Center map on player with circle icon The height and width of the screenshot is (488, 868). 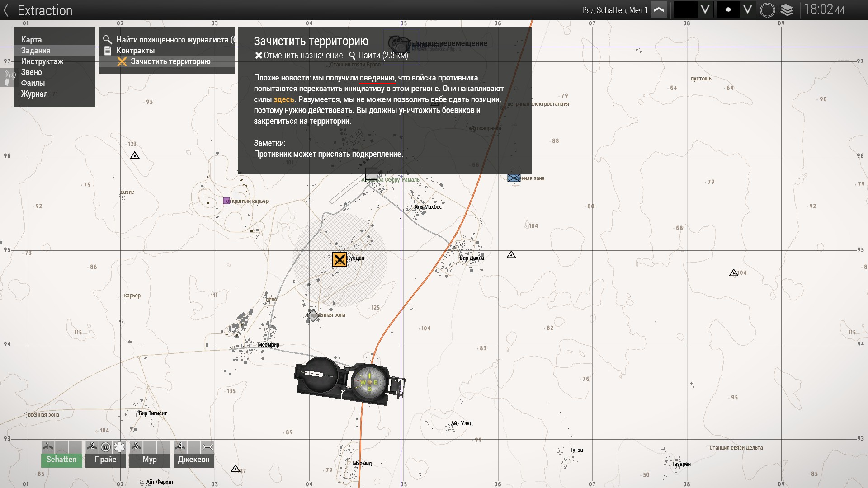click(x=767, y=10)
